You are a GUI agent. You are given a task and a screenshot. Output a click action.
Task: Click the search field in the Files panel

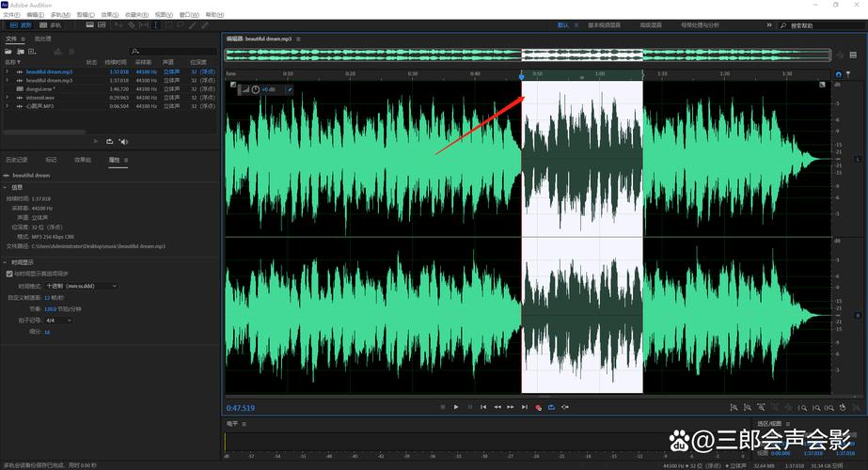171,52
